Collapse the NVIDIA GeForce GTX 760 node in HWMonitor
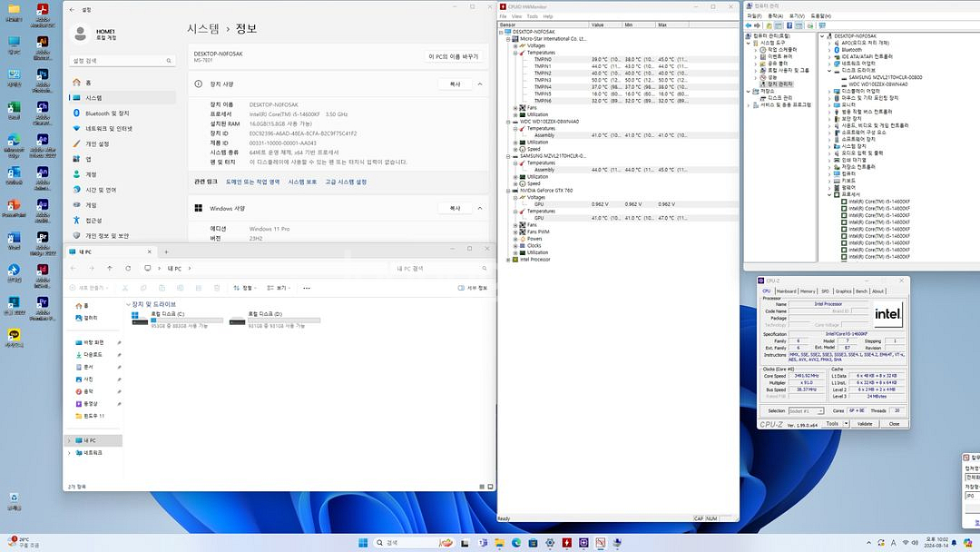 pos(508,191)
